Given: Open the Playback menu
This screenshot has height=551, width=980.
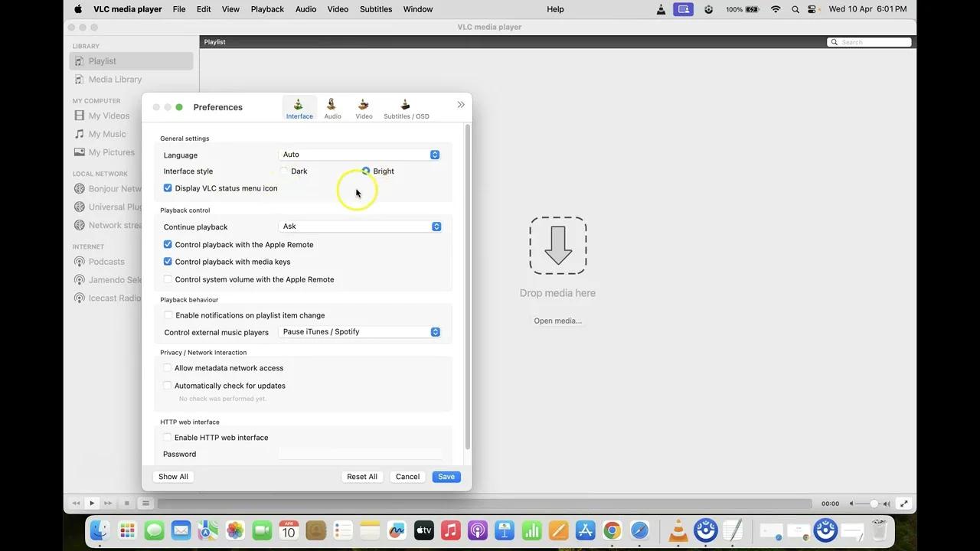Looking at the screenshot, I should coord(266,9).
